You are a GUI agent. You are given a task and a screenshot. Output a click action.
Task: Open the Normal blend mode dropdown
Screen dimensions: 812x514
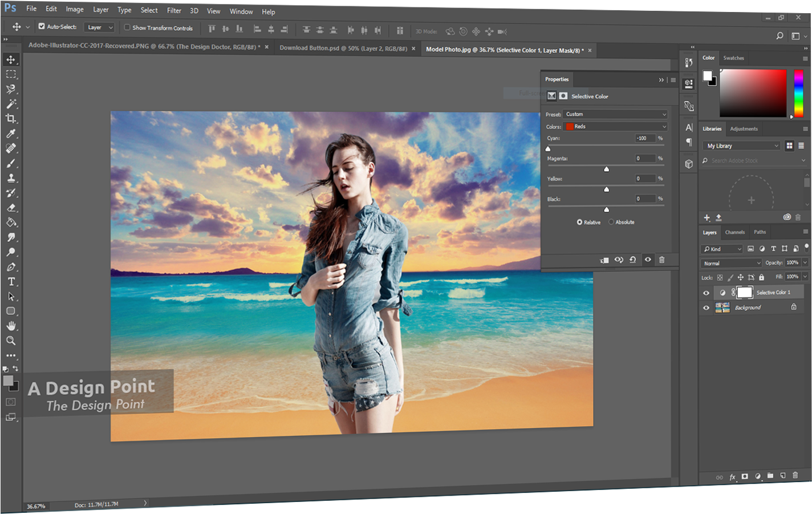pyautogui.click(x=731, y=263)
